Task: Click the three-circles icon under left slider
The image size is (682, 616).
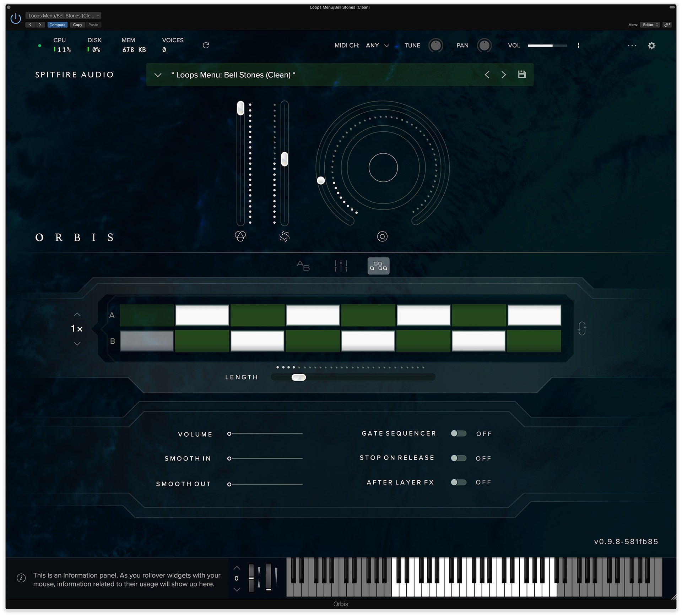Action: [x=240, y=236]
